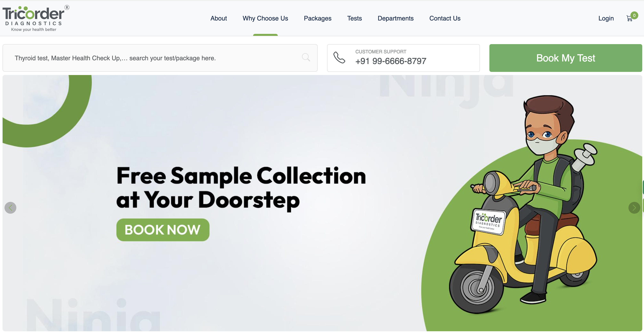Open the About menu item
The width and height of the screenshot is (644, 334).
click(219, 18)
